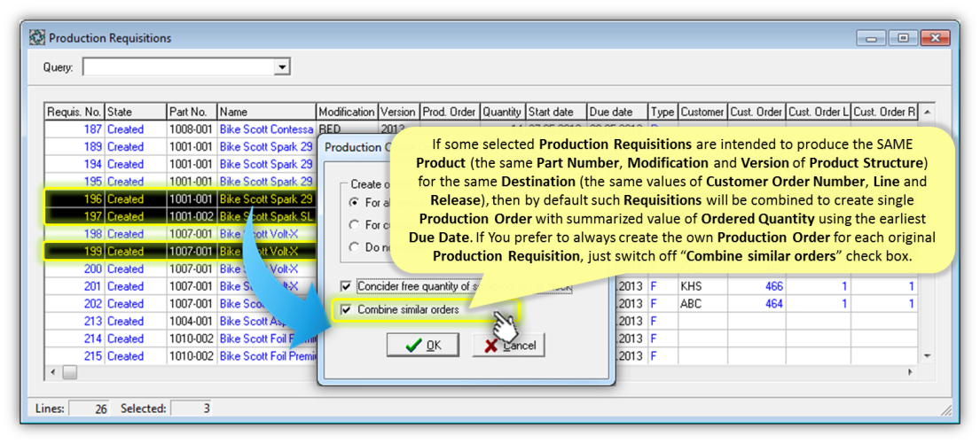Click the Cust. Order L column header
This screenshot has height=444, width=980.
click(x=818, y=112)
